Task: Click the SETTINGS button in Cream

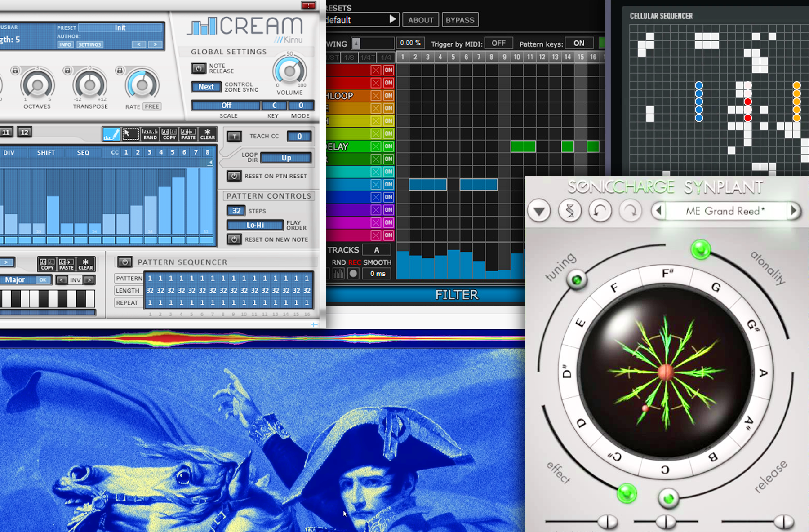Action: coord(89,44)
